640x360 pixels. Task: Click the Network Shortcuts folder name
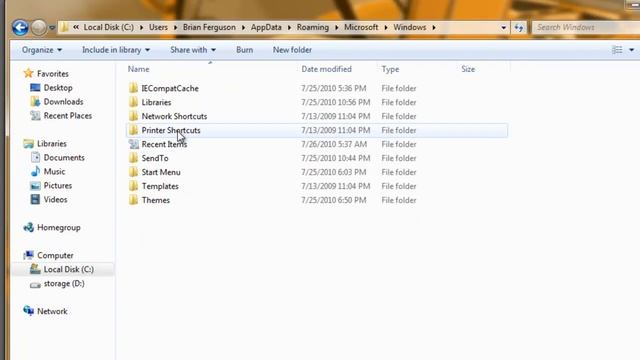(x=174, y=116)
